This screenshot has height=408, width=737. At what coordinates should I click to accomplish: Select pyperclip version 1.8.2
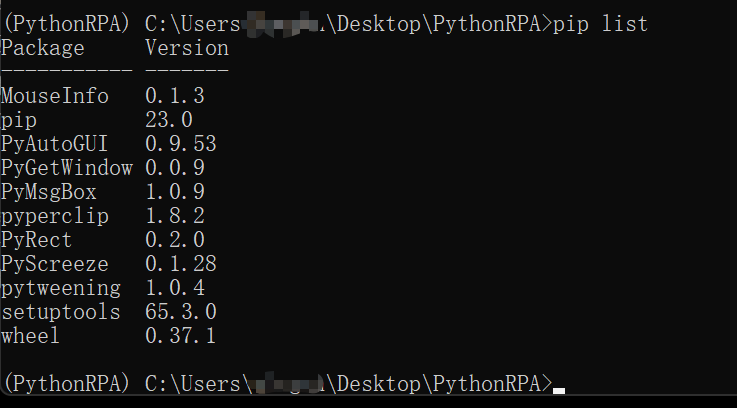[175, 216]
